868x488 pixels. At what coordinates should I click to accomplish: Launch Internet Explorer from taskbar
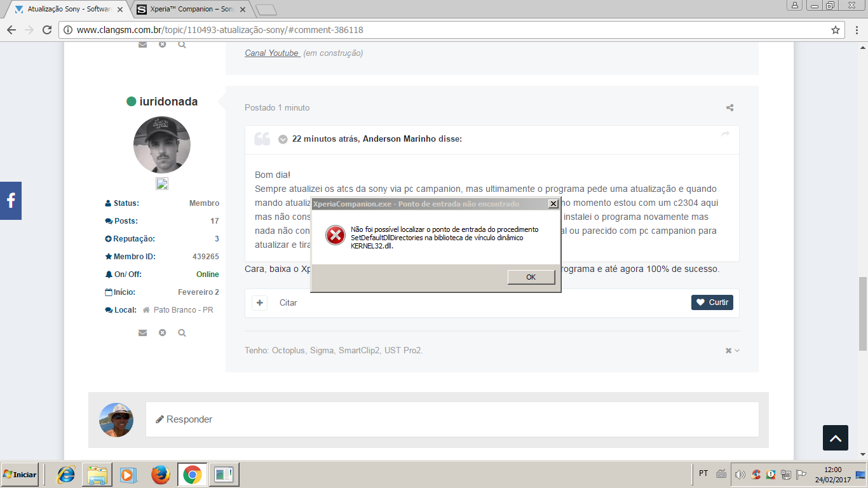coord(65,475)
